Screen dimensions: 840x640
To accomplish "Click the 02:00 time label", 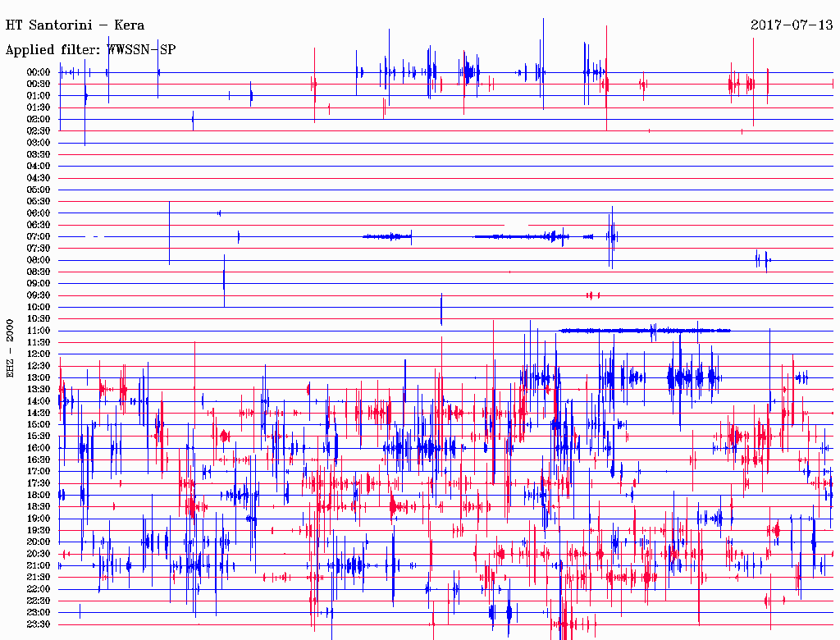I will [x=38, y=120].
